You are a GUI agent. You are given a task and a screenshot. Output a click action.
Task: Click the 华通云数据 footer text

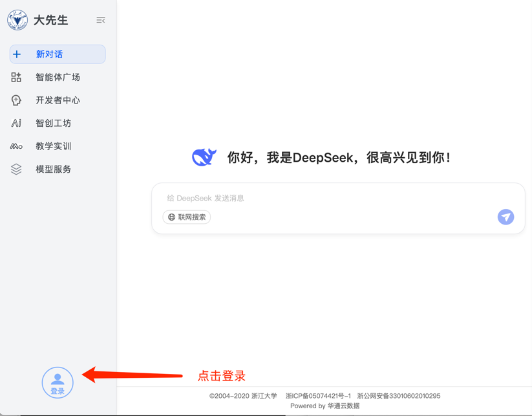(x=343, y=406)
